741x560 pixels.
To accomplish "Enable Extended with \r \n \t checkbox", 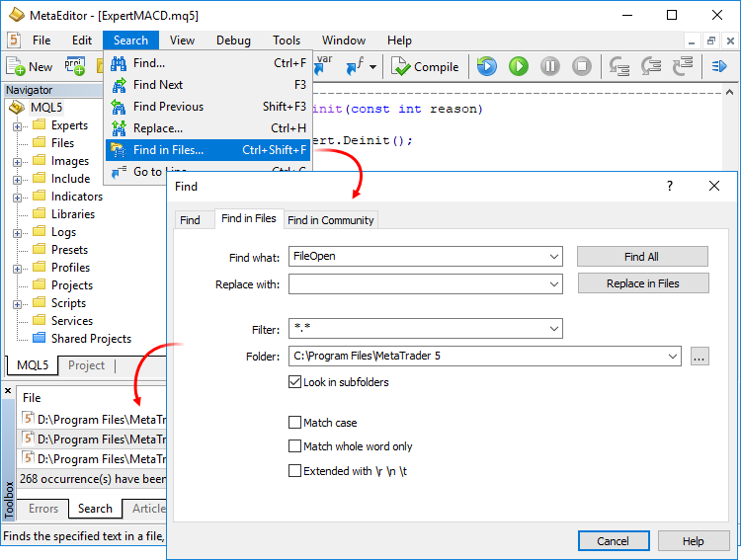I will click(x=294, y=471).
